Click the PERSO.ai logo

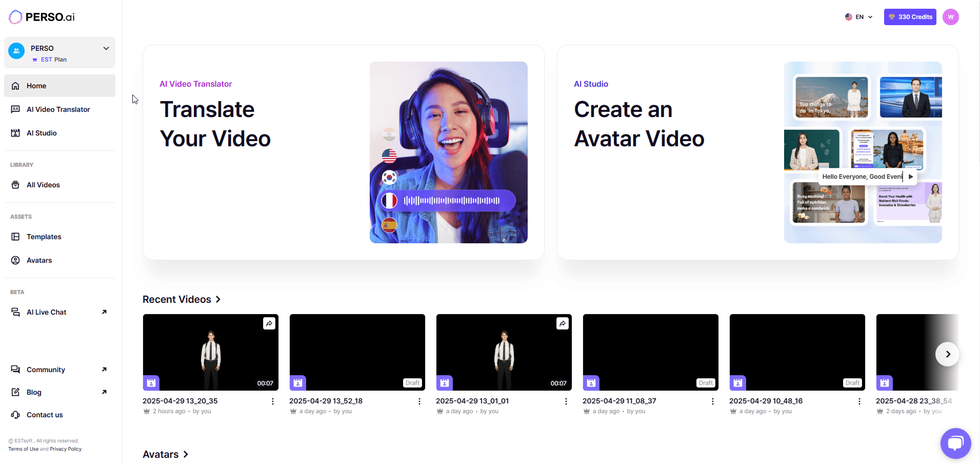[42, 17]
